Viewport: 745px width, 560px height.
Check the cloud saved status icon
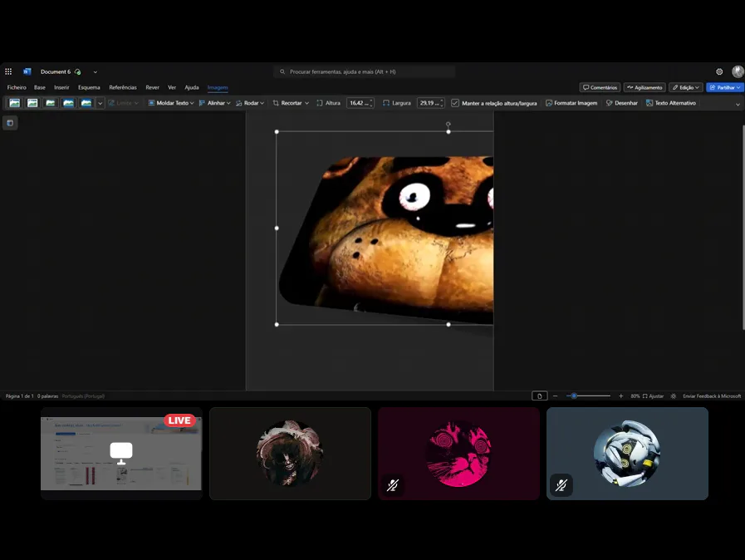tap(77, 71)
